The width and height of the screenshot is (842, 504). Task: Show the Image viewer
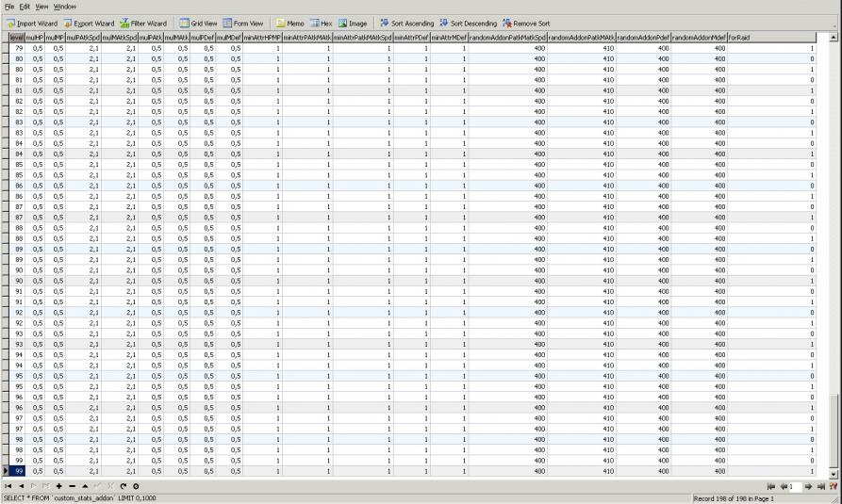pyautogui.click(x=352, y=23)
